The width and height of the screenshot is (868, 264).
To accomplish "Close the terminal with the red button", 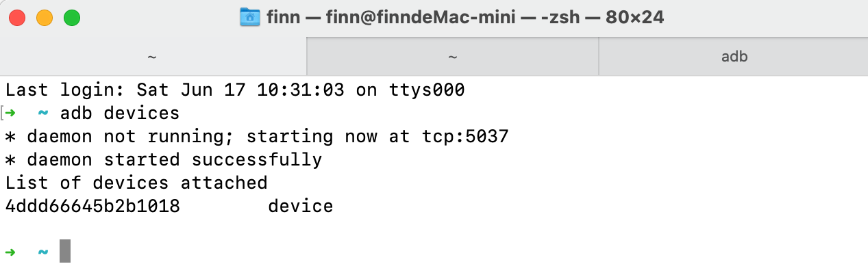I will [18, 18].
